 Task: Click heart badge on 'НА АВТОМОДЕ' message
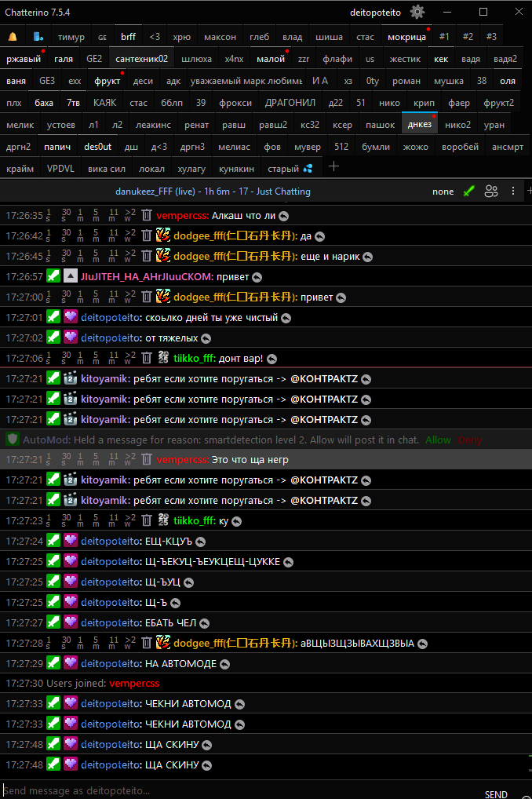pyautogui.click(x=71, y=663)
